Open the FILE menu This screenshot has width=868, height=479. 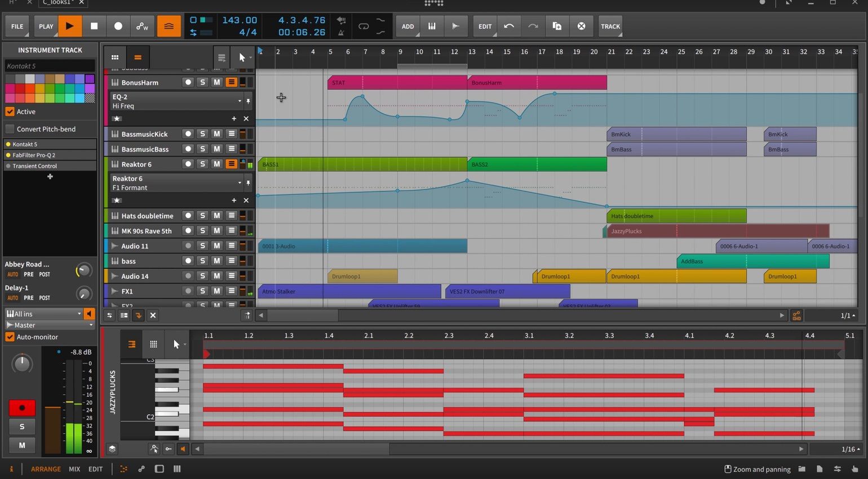[17, 26]
